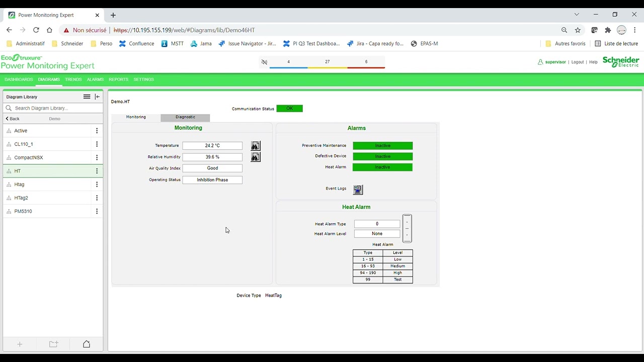This screenshot has width=644, height=362.
Task: Go to browser home page
Action: 49,30
